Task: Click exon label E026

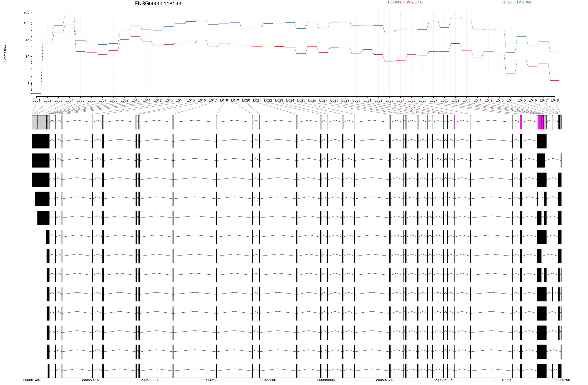Action: click(312, 100)
